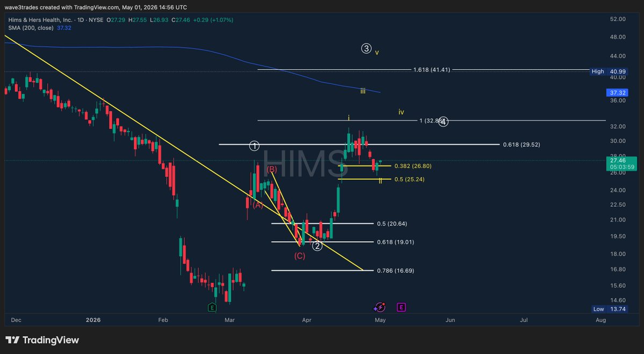Select the red (A) wave label

(x=257, y=205)
